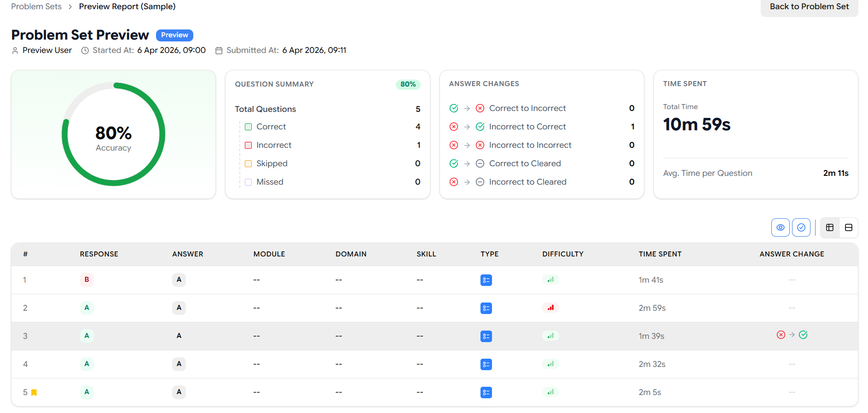The height and width of the screenshot is (413, 868).
Task: Sort by the Difficulty column header
Action: coord(562,254)
